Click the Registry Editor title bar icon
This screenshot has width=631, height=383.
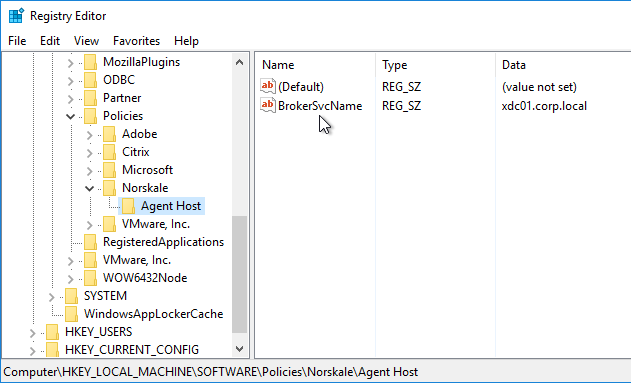(16, 16)
